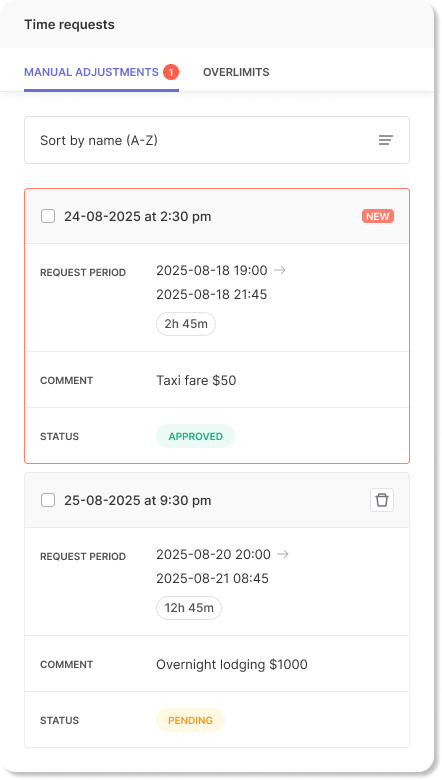The image size is (442, 780).
Task: Click the Time requests panel title
Action: pyautogui.click(x=69, y=24)
